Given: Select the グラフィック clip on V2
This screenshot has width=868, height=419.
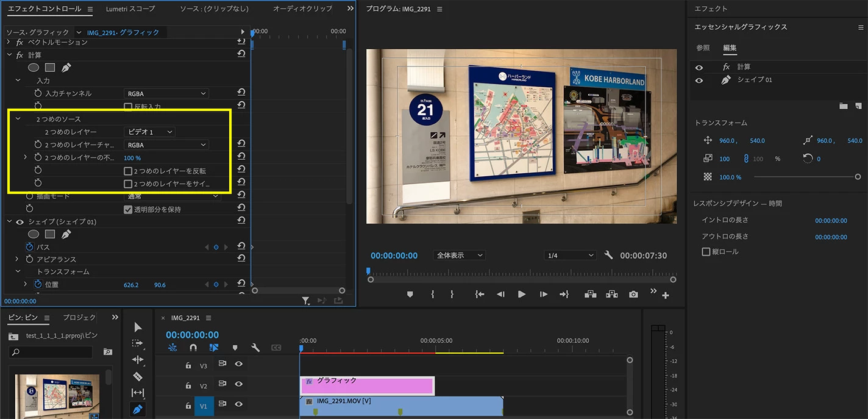Looking at the screenshot, I should pyautogui.click(x=367, y=385).
